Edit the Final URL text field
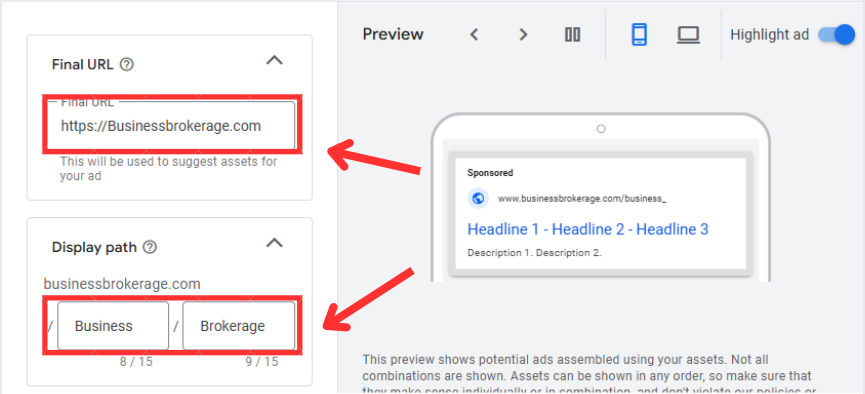Screen dimensions: 865x394 point(170,126)
